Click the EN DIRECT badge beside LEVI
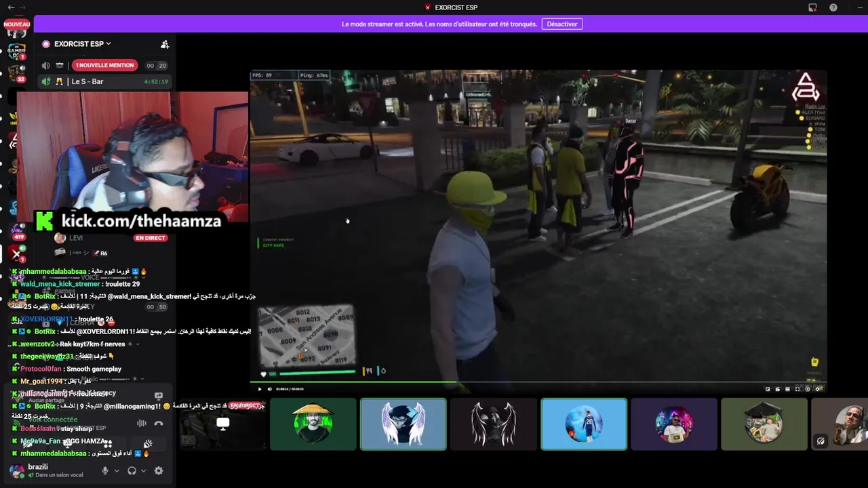Image resolution: width=868 pixels, height=488 pixels. pos(151,238)
